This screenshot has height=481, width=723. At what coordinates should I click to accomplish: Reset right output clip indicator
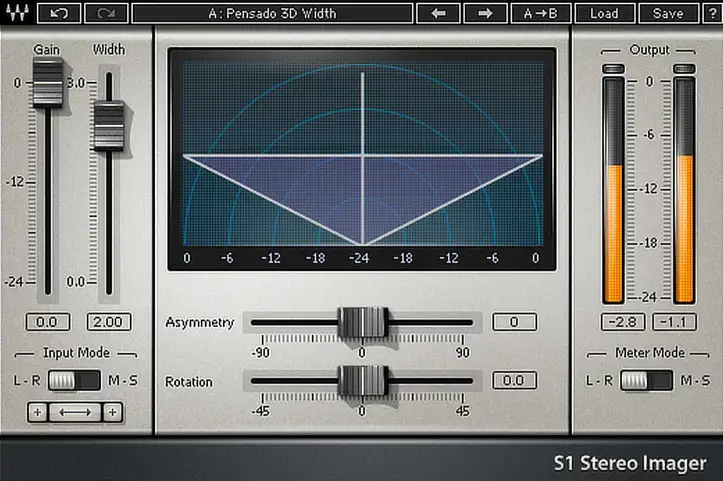click(684, 69)
